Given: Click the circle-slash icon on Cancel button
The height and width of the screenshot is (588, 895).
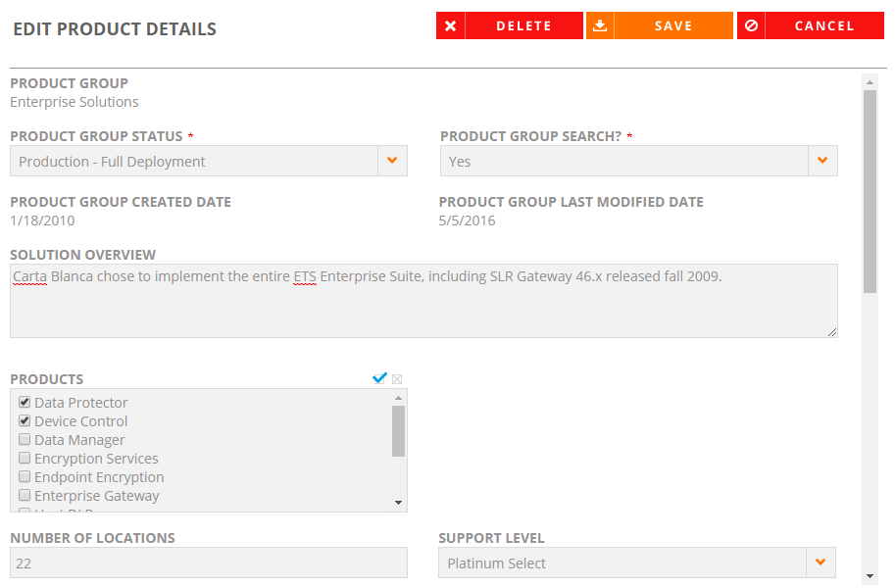Looking at the screenshot, I should [x=751, y=25].
